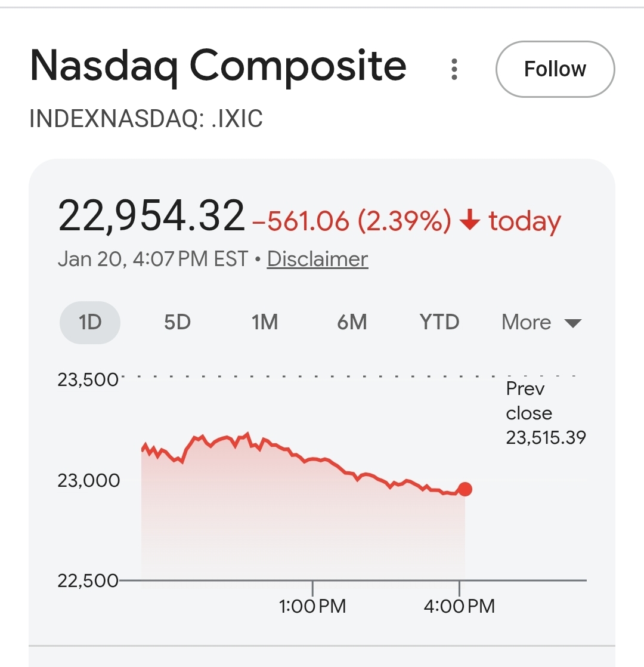This screenshot has width=644, height=667.
Task: Click the Nasdaq Composite title
Action: coord(218,66)
